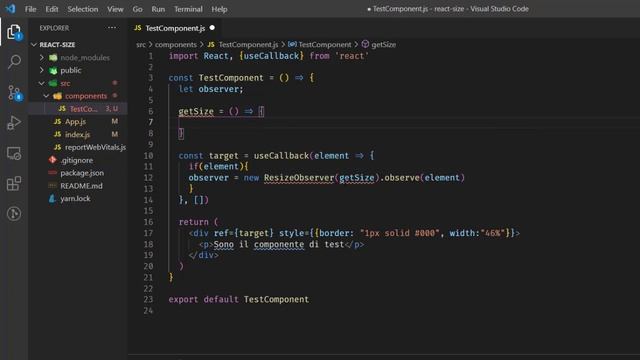This screenshot has width=640, height=360.
Task: Open the Run menu
Action: pyautogui.click(x=158, y=9)
